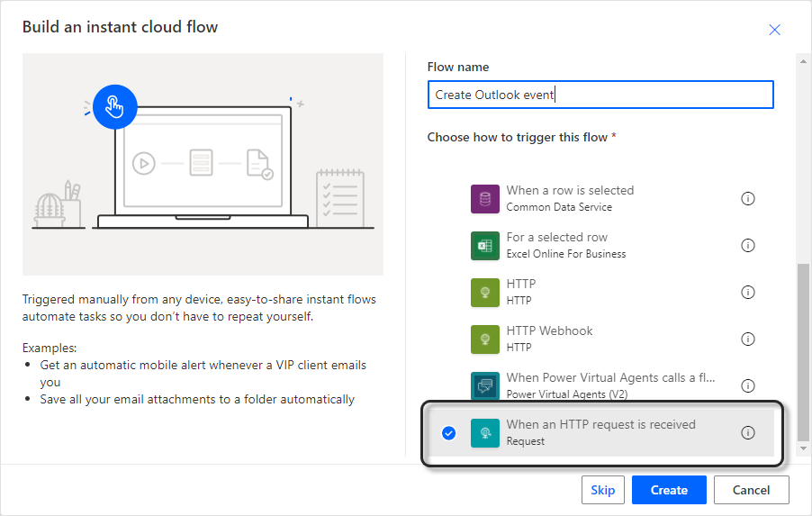
Task: Click the Create button
Action: (x=669, y=490)
